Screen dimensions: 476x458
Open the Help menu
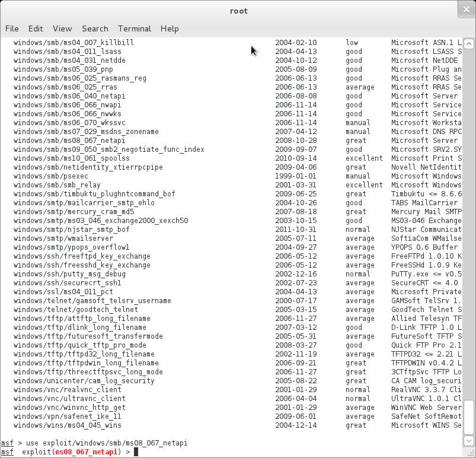(170, 28)
